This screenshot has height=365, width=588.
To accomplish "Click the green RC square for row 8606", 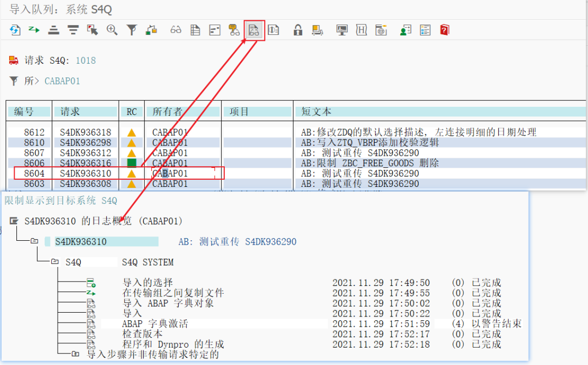I will click(132, 163).
